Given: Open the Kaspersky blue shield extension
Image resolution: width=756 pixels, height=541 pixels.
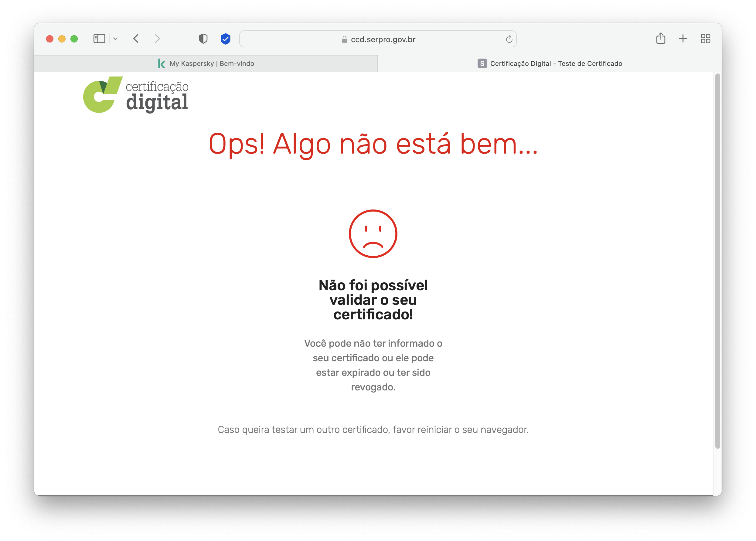Looking at the screenshot, I should (x=226, y=39).
